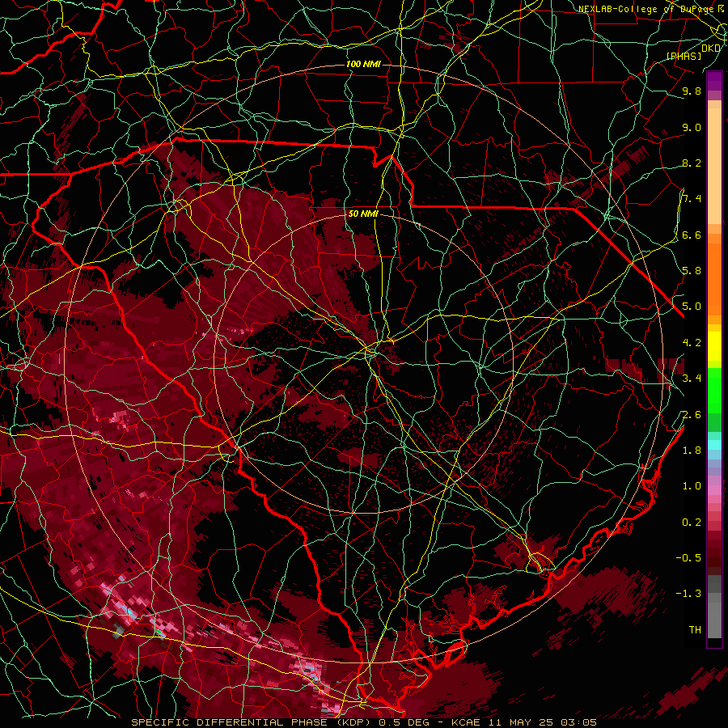Select the 1.8 value on the color scale
728x728 pixels.
(692, 451)
